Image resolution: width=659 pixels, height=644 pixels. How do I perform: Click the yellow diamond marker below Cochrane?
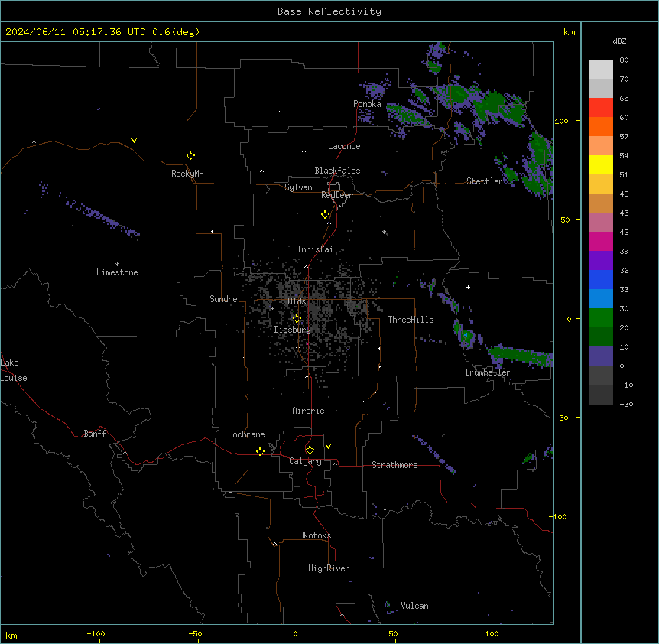260,451
